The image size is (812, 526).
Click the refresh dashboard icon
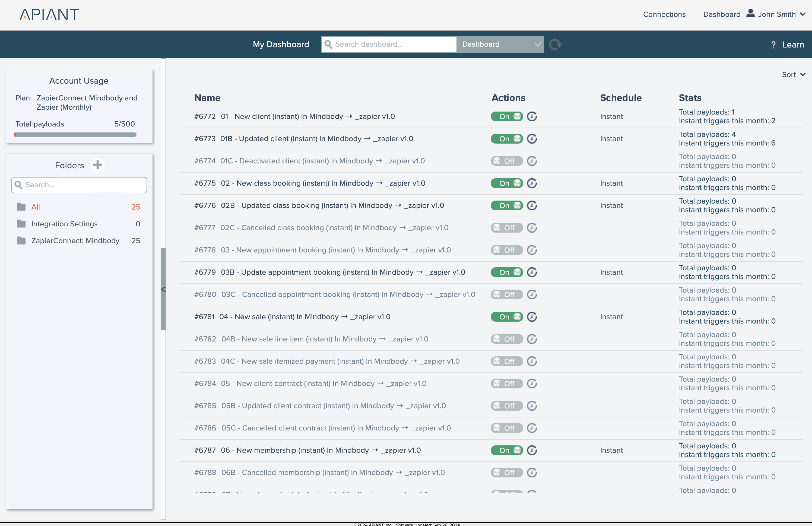click(556, 44)
